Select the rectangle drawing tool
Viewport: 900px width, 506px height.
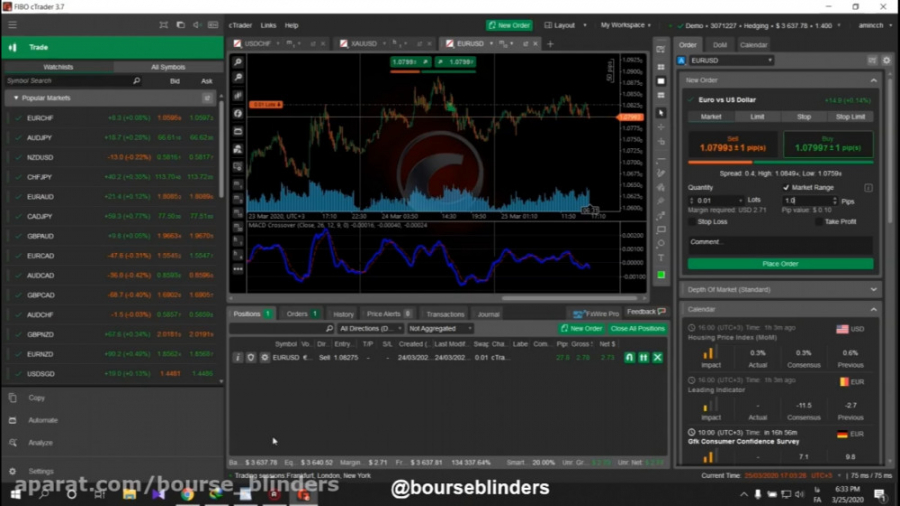tap(661, 229)
